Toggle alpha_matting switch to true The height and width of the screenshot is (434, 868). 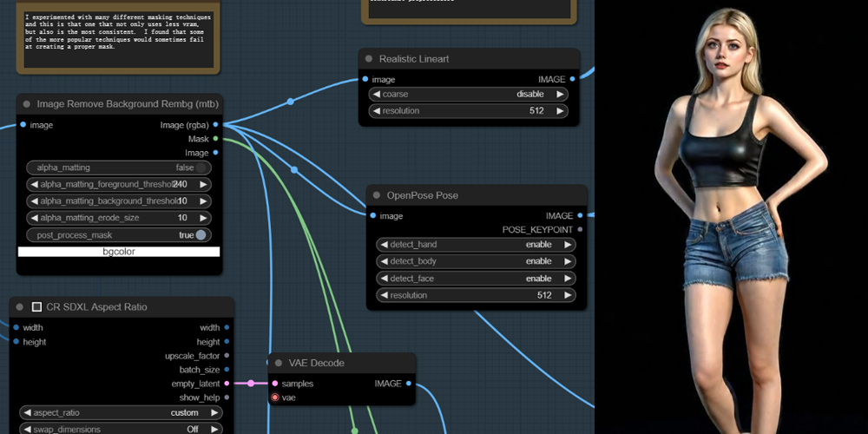[x=201, y=168]
